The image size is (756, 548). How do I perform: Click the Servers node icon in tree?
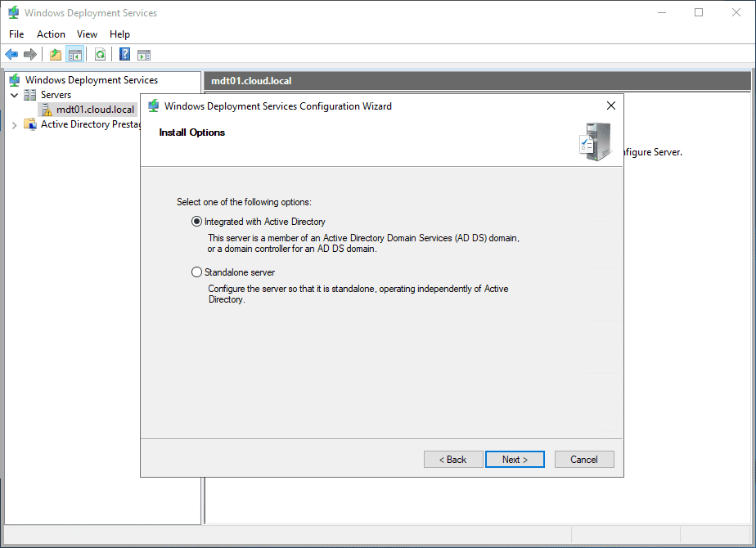click(30, 94)
